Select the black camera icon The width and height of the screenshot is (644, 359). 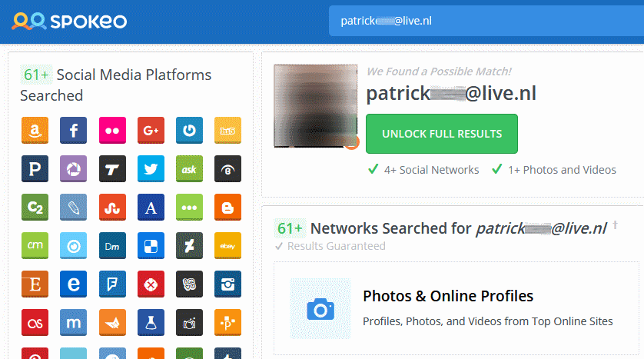click(x=189, y=322)
